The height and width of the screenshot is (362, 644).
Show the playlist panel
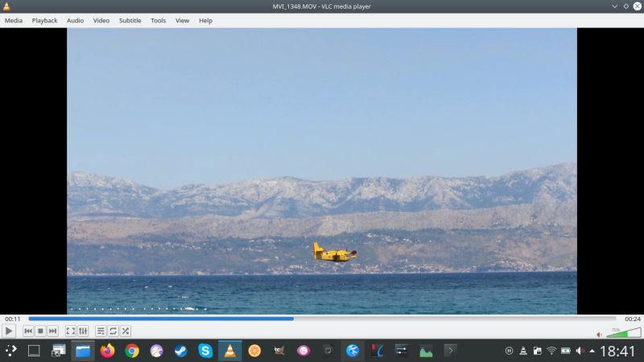(x=101, y=331)
